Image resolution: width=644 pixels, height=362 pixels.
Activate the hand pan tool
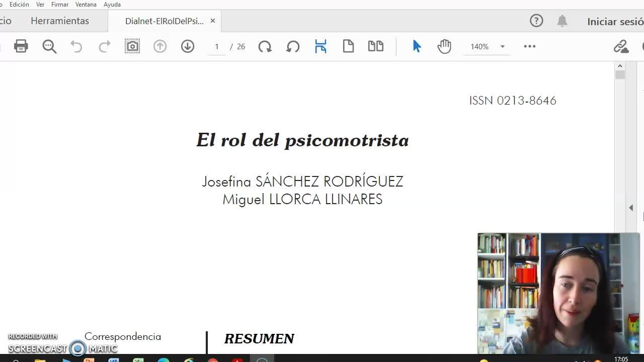[x=444, y=46]
